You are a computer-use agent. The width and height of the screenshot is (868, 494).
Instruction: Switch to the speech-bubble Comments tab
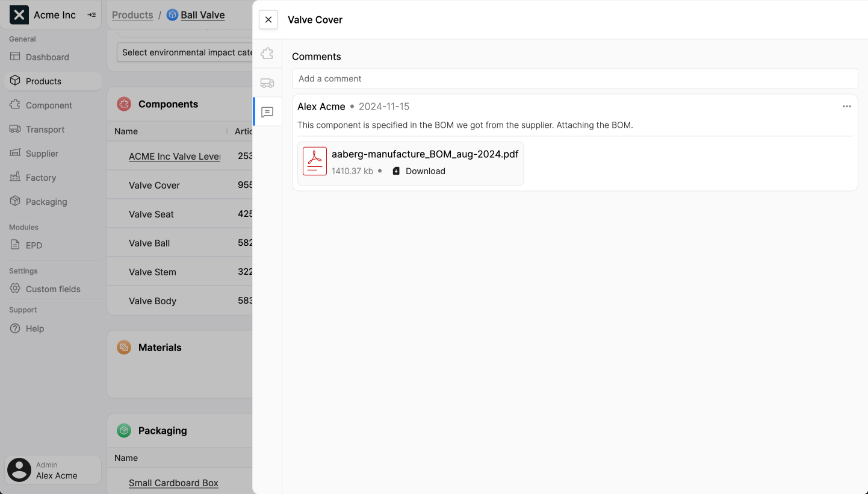[267, 112]
